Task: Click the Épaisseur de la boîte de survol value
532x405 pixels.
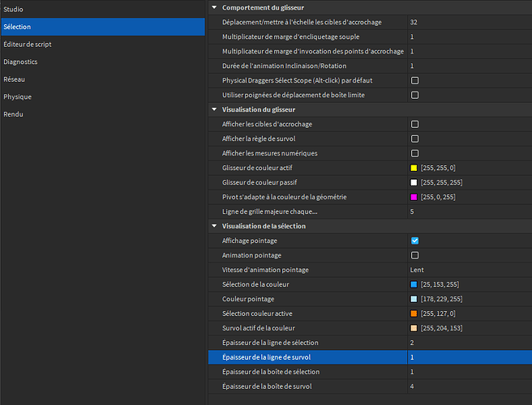Action: [x=413, y=386]
